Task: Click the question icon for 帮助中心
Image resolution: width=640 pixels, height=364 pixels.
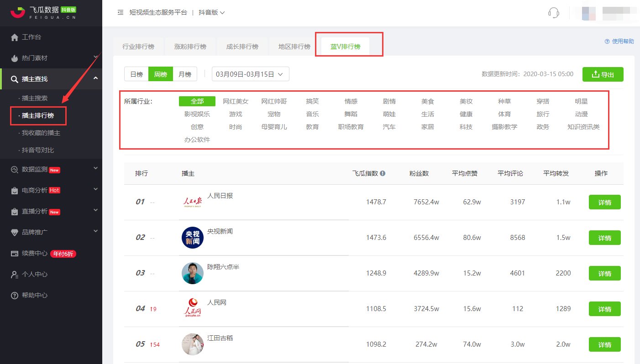Action: point(15,295)
